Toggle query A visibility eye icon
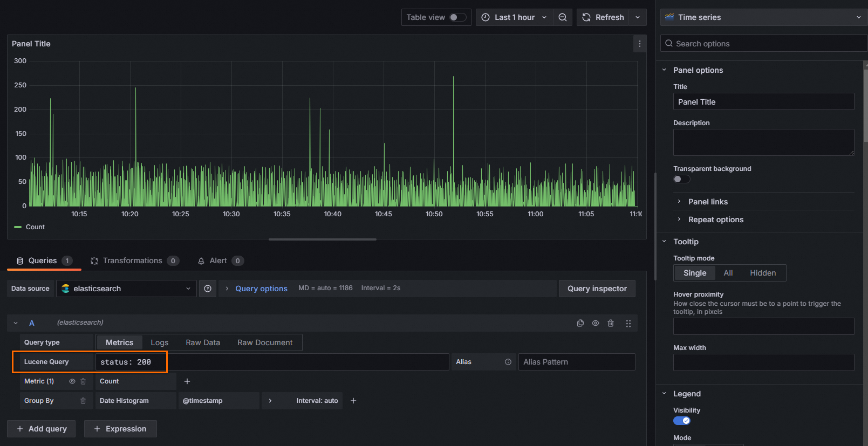This screenshot has height=446, width=868. [x=596, y=323]
